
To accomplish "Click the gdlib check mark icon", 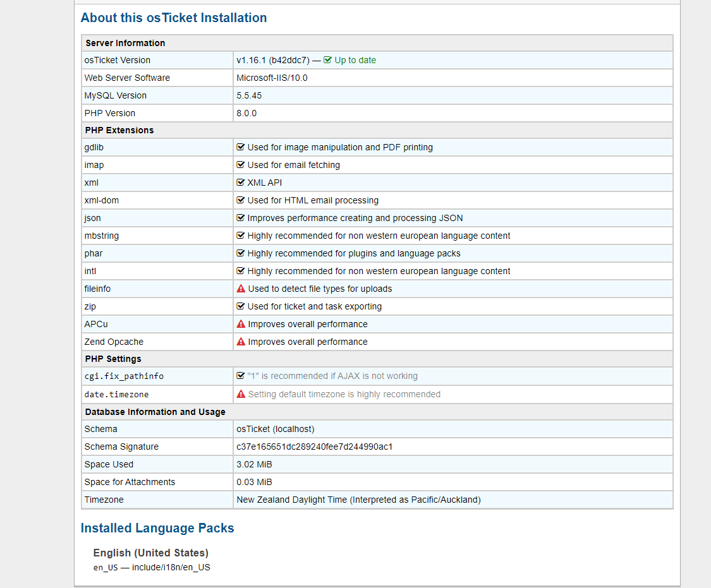I will [x=240, y=147].
